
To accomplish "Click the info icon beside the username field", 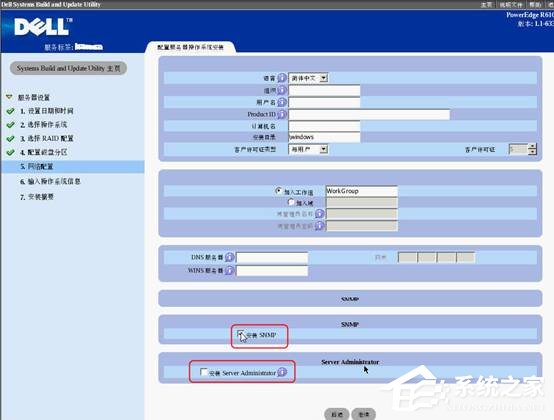I will [282, 102].
